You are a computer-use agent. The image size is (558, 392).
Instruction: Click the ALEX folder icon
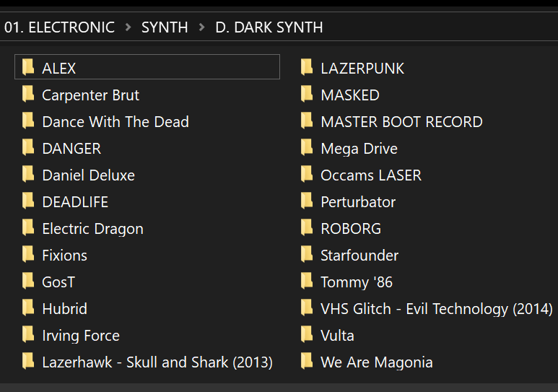[x=27, y=67]
